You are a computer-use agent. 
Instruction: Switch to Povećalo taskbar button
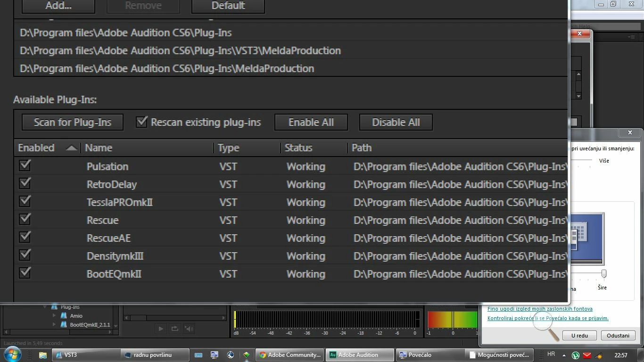430,355
